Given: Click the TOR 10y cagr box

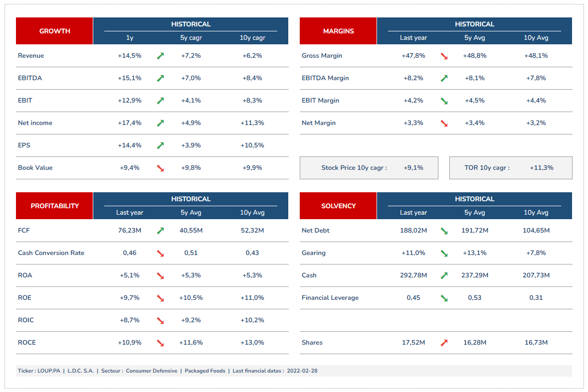Looking at the screenshot, I should [511, 168].
